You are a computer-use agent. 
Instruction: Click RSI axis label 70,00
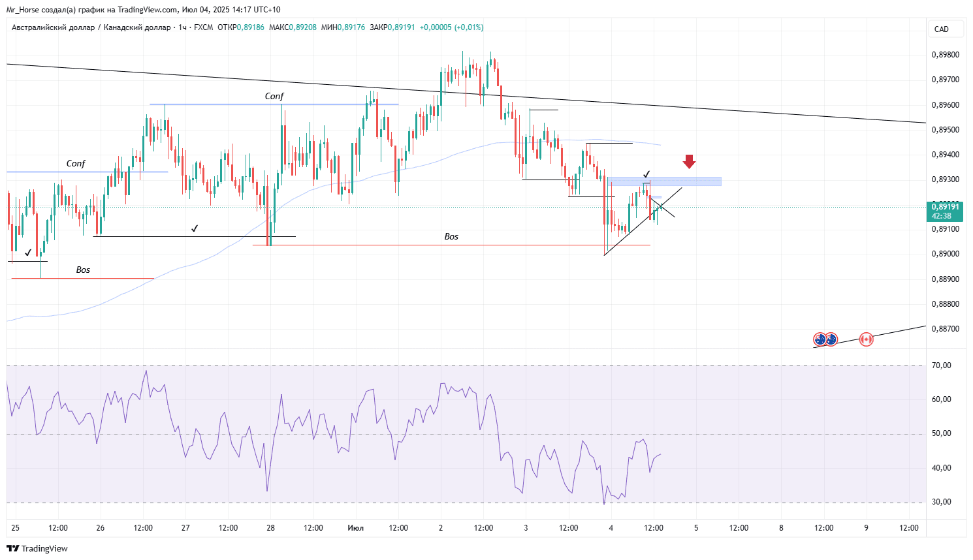942,366
